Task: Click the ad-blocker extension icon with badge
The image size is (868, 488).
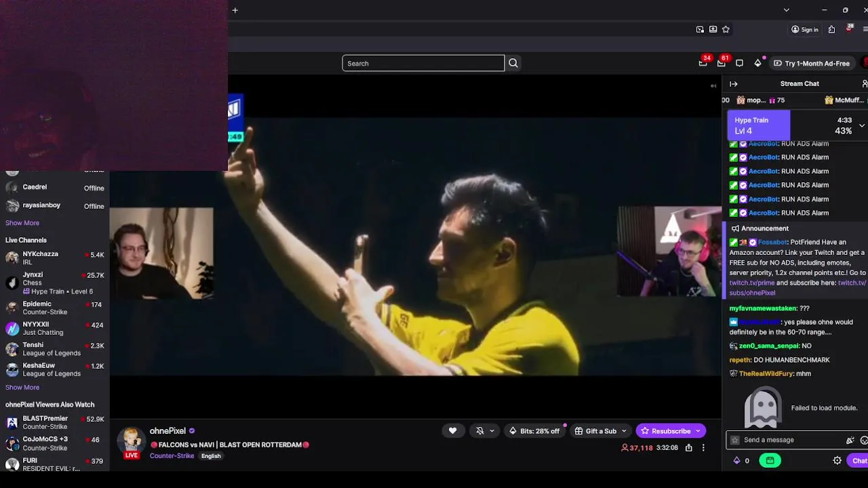Action: click(849, 28)
